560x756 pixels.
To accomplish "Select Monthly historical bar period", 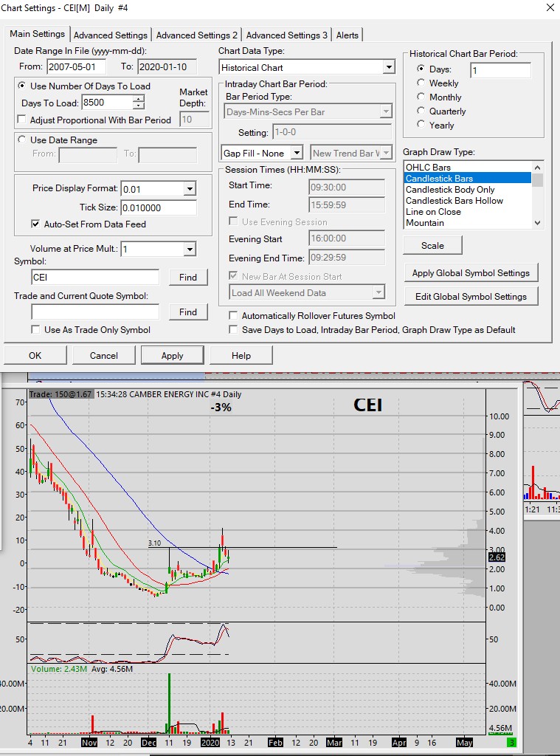I will pos(421,97).
